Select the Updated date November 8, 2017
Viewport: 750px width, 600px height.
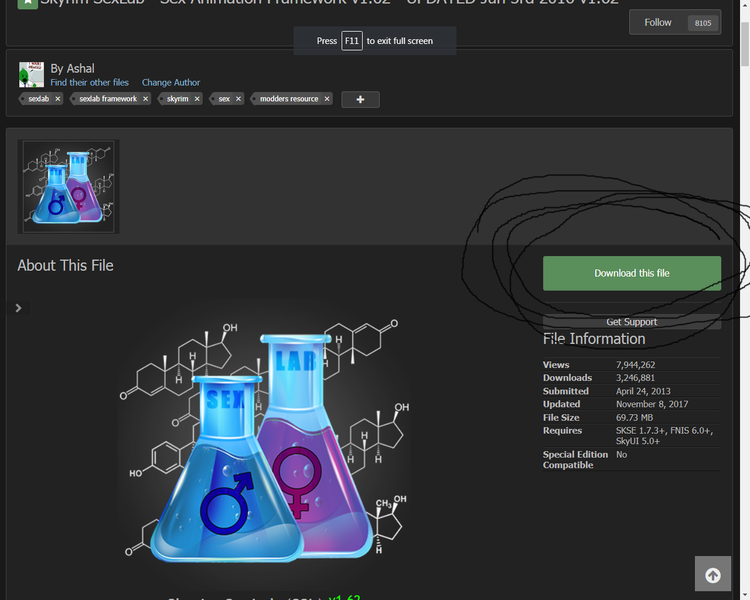[x=652, y=404]
